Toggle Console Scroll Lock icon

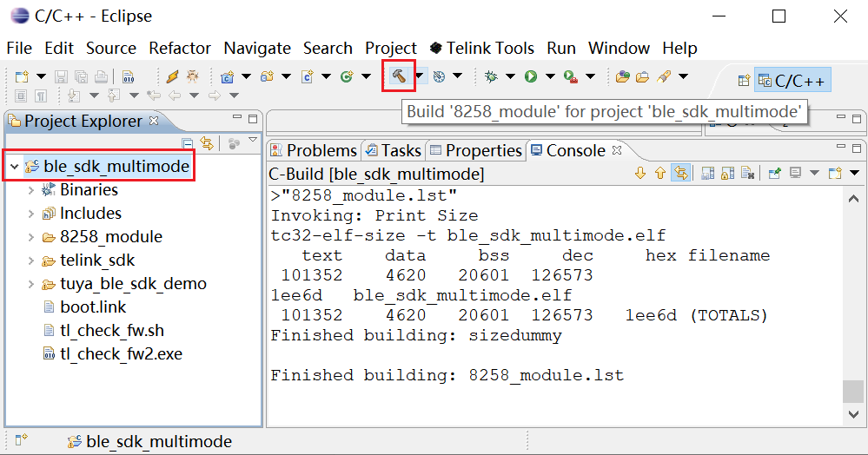point(727,174)
